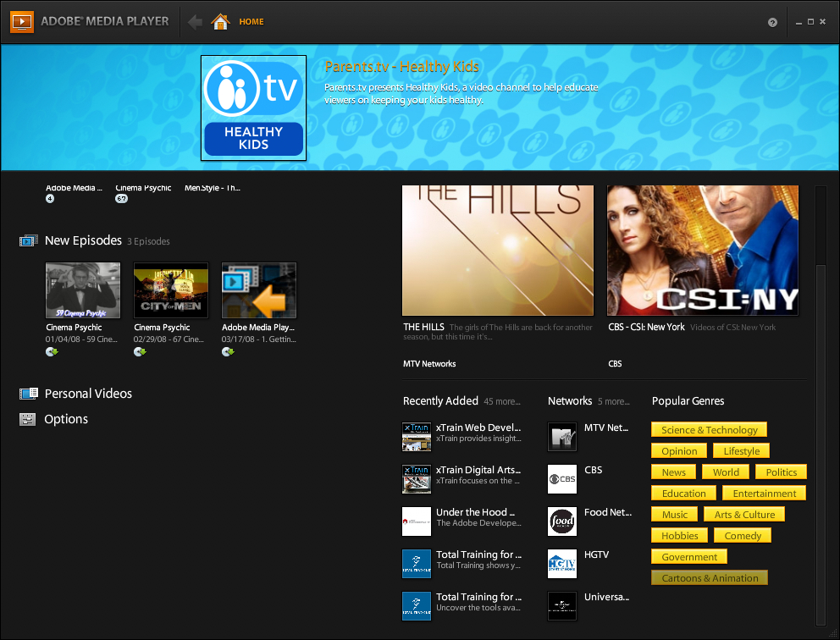Open the Parents.tv - Healthy Kids title link
This screenshot has height=640, width=840.
click(x=401, y=66)
